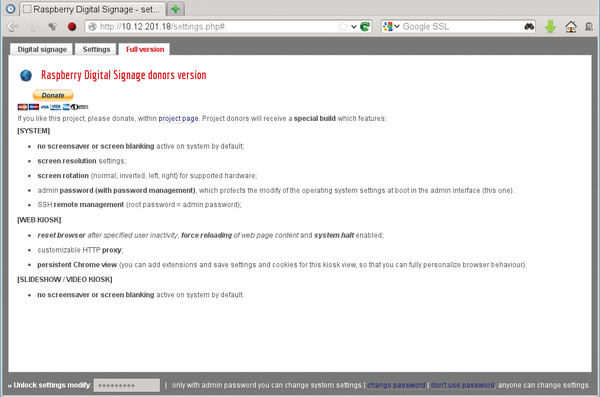This screenshot has height=397, width=600.
Task: Click the text 'SSH remote management'
Action: 81,205
